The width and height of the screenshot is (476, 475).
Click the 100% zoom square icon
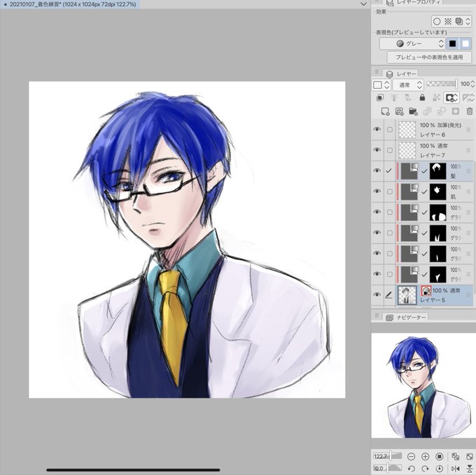440,456
